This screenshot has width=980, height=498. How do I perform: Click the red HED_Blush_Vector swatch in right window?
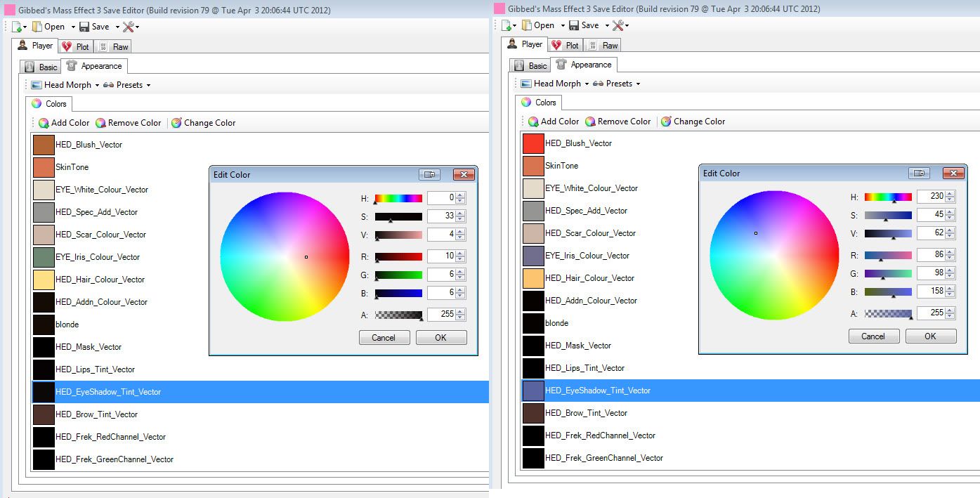533,143
